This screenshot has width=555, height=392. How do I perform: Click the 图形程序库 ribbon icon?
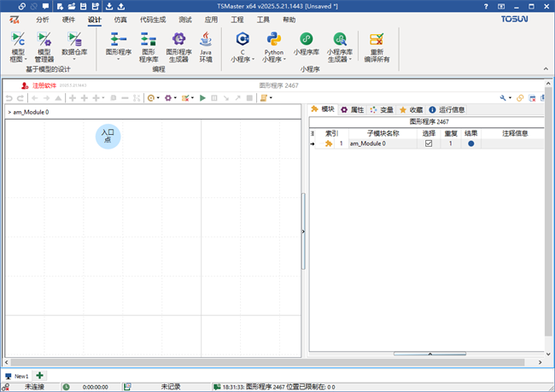tap(149, 46)
